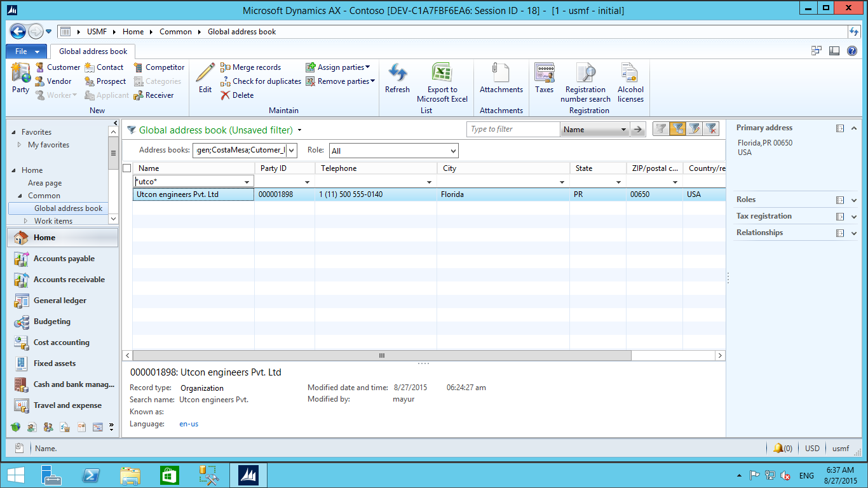This screenshot has height=488, width=868.
Task: Click USMF in the breadcrumb path
Action: (x=97, y=32)
